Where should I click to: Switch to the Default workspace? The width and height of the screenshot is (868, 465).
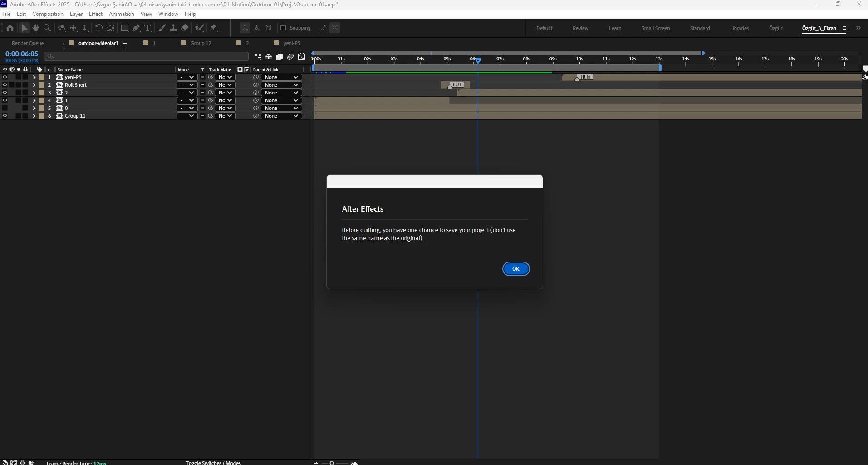pyautogui.click(x=544, y=28)
